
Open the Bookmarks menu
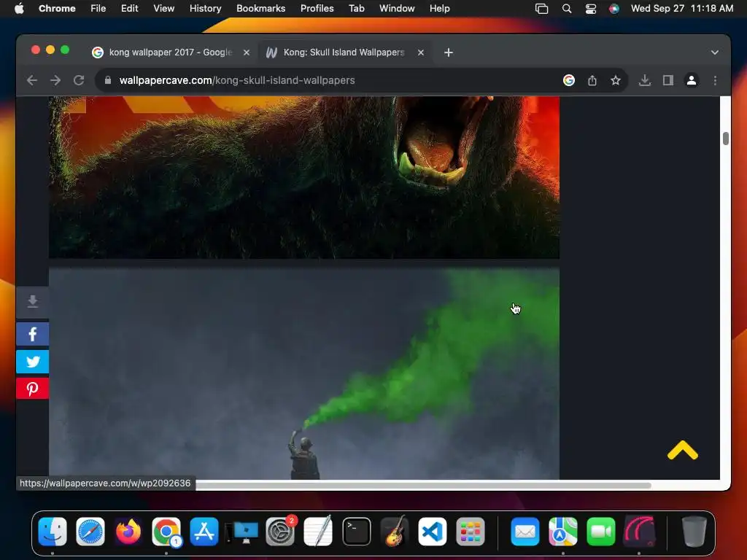pyautogui.click(x=260, y=9)
